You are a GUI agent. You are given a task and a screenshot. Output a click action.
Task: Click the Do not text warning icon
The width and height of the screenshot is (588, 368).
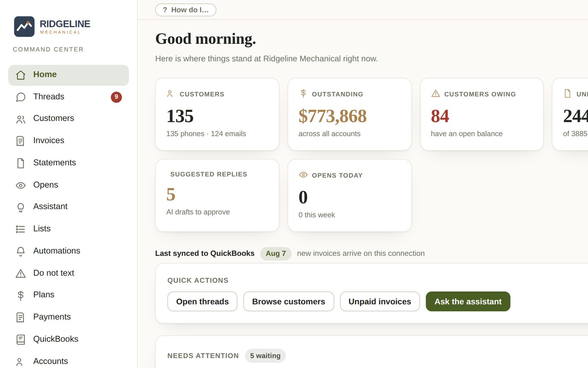pyautogui.click(x=21, y=273)
